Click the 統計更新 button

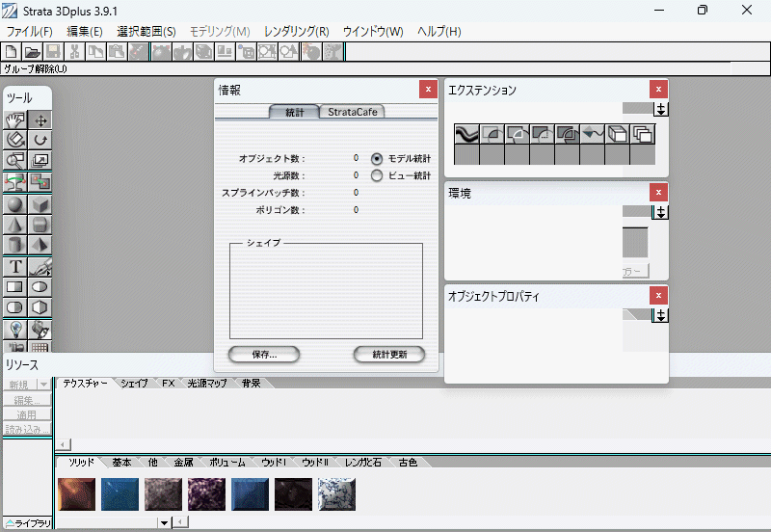click(389, 355)
